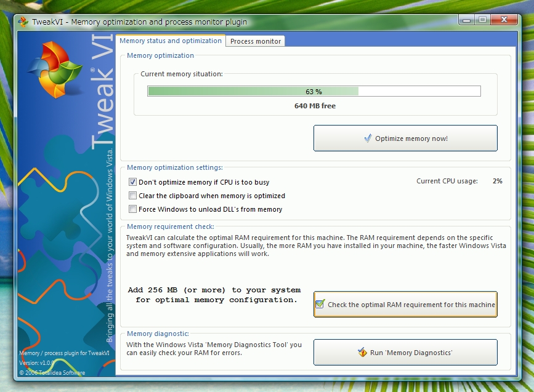Click the Totalidea Software copyright text
The height and width of the screenshot is (392, 534).
(x=52, y=372)
